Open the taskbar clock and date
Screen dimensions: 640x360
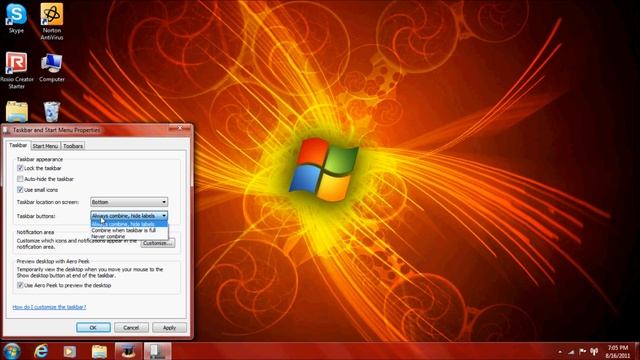618,351
